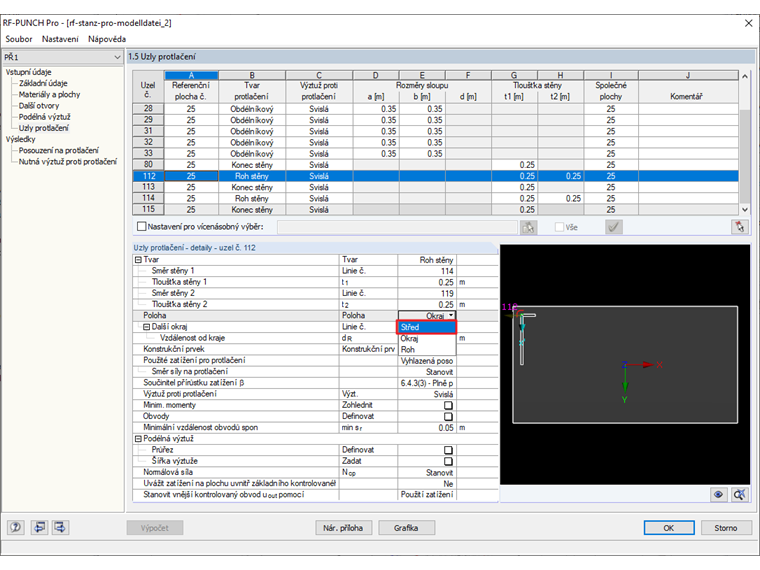Cancel with the Storno button
760x570 pixels.
726,528
